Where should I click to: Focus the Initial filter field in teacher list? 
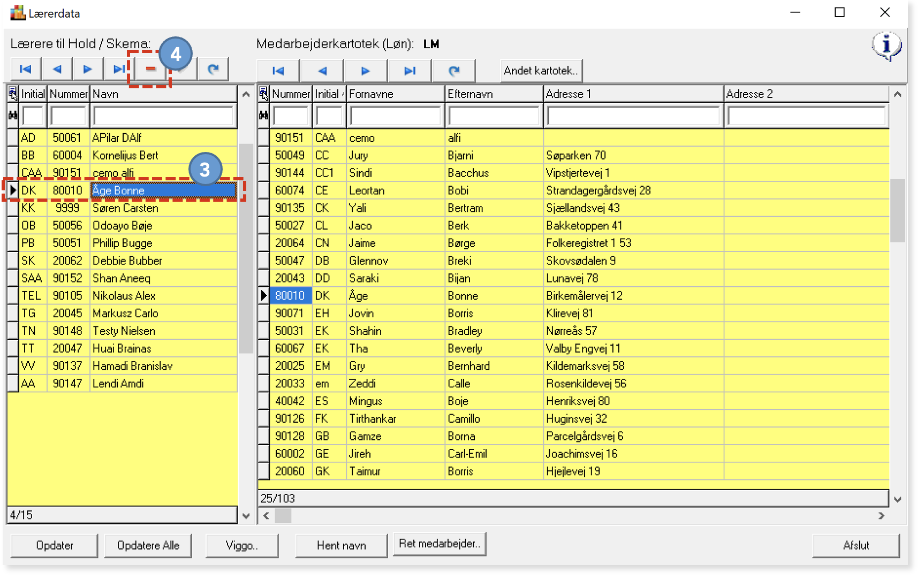pos(33,116)
